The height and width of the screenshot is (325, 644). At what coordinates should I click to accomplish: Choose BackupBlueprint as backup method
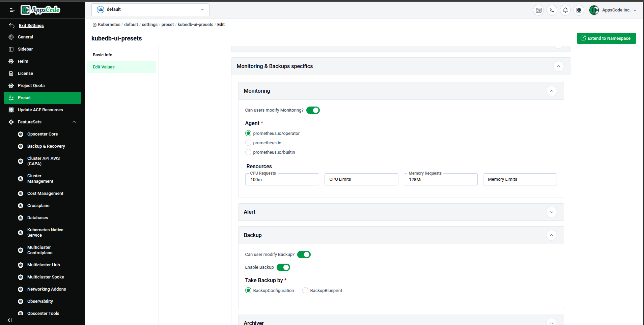click(x=305, y=290)
